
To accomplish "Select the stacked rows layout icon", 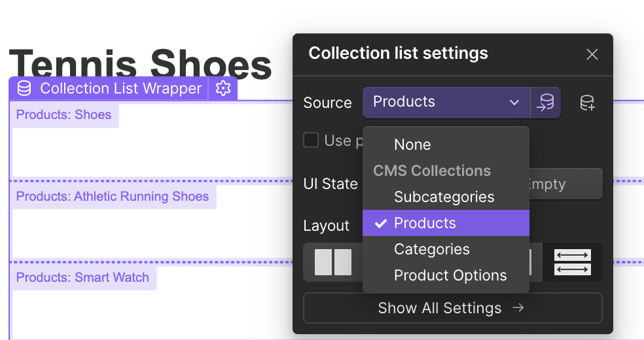I will tap(572, 262).
